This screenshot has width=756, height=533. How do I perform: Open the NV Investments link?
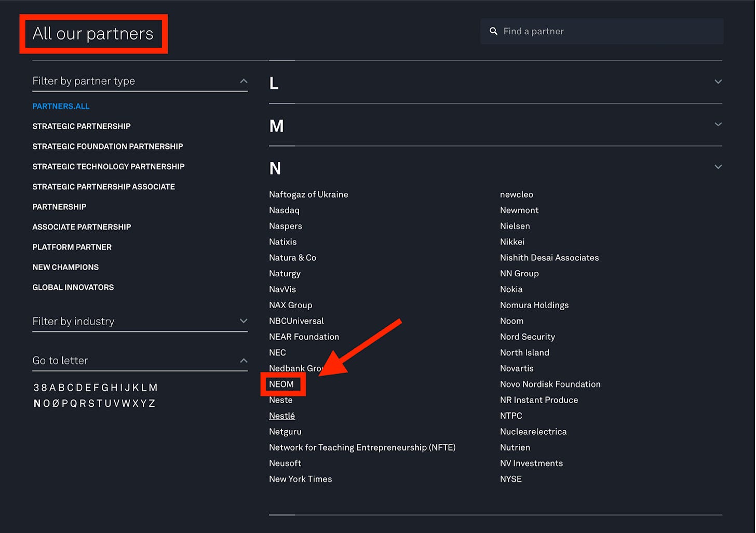coord(531,463)
